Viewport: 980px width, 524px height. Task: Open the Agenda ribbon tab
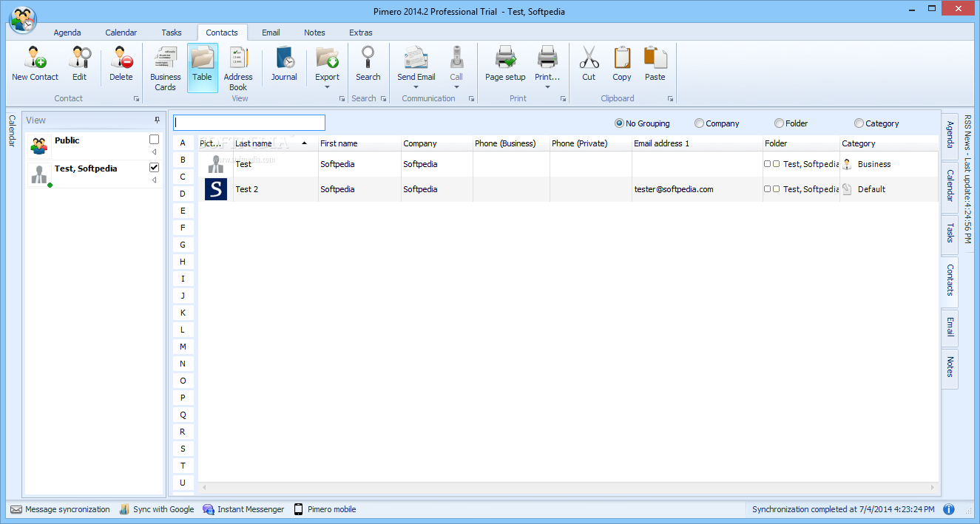[x=67, y=33]
